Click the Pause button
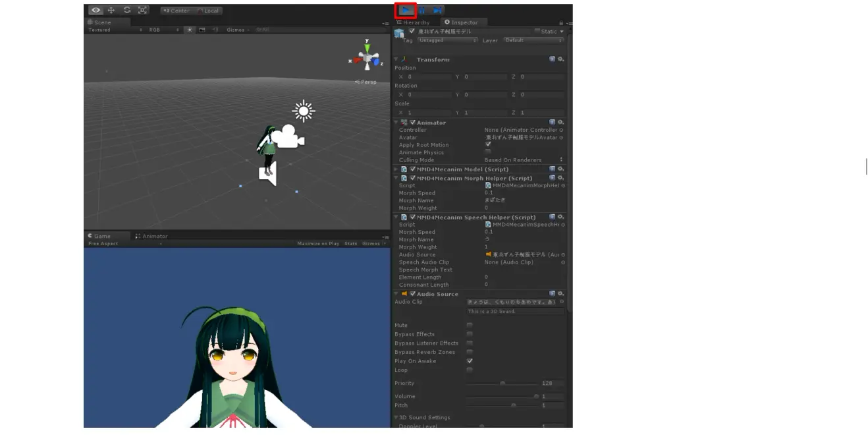The image size is (868, 435). coord(422,11)
